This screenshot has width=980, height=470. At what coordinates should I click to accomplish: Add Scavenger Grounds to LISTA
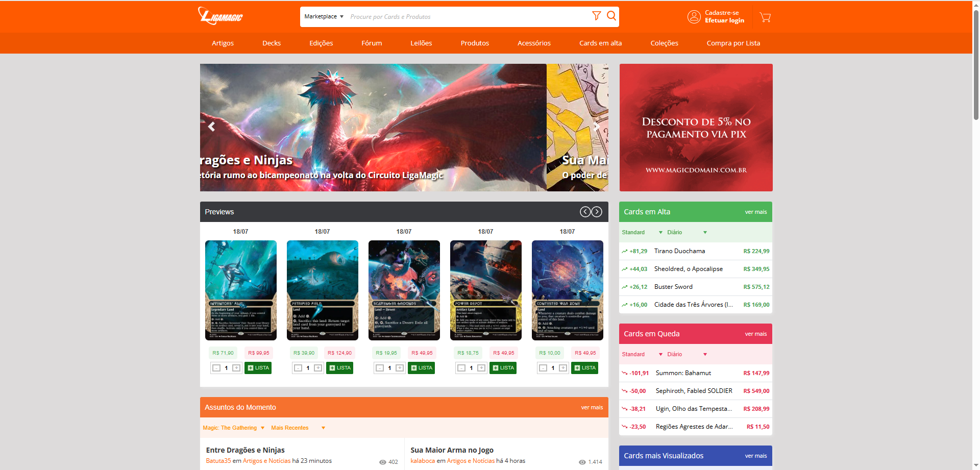click(x=421, y=368)
